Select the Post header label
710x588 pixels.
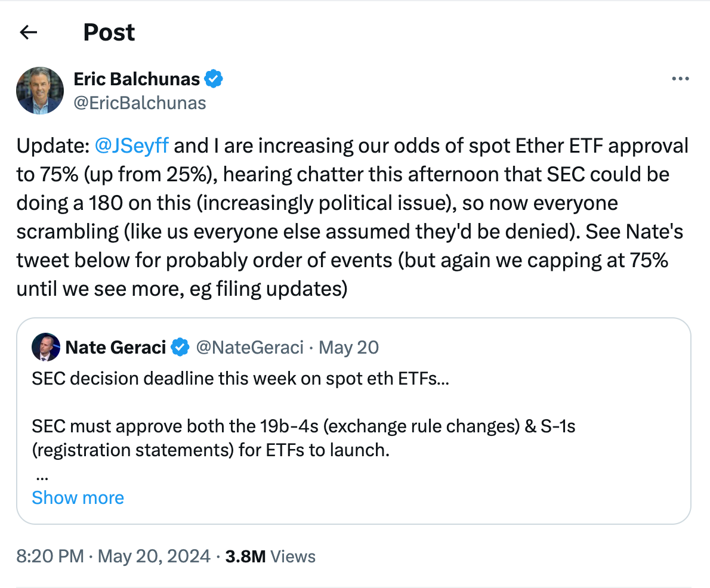109,32
